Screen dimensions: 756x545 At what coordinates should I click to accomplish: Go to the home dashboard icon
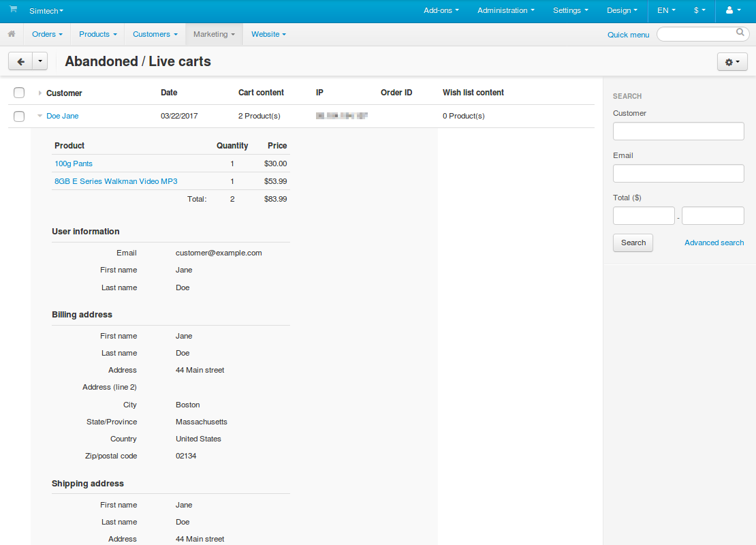pos(12,34)
